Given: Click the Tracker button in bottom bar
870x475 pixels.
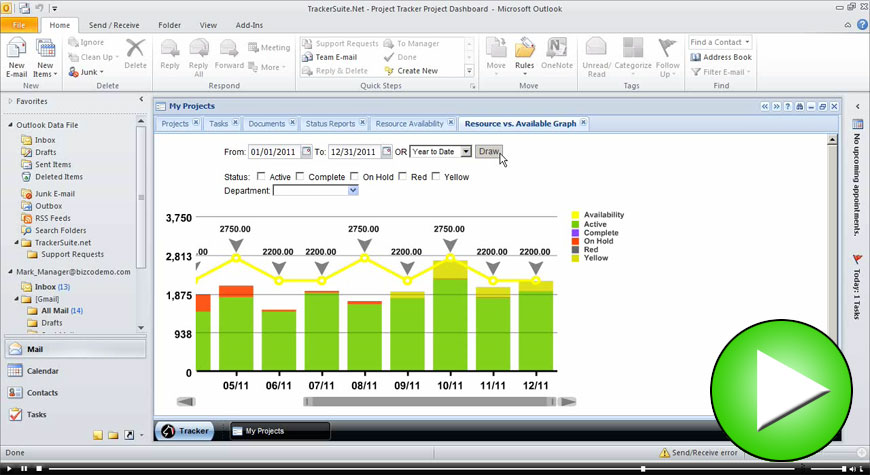Looking at the screenshot, I should coord(184,431).
